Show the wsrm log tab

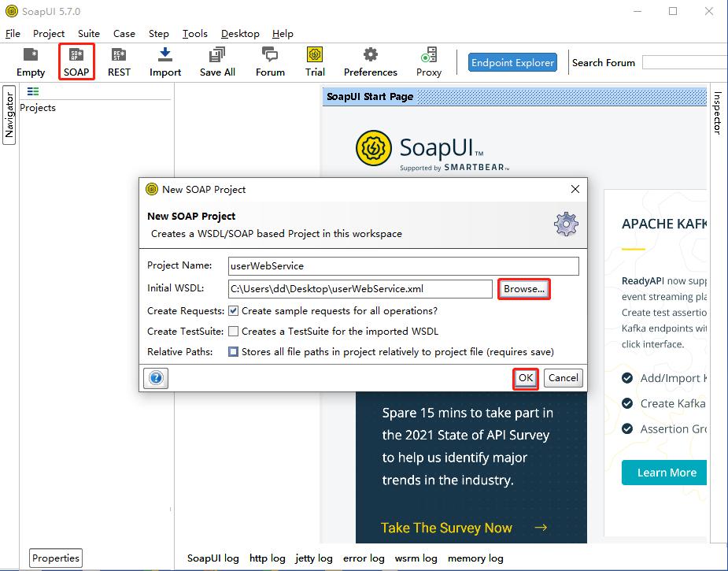click(x=416, y=558)
